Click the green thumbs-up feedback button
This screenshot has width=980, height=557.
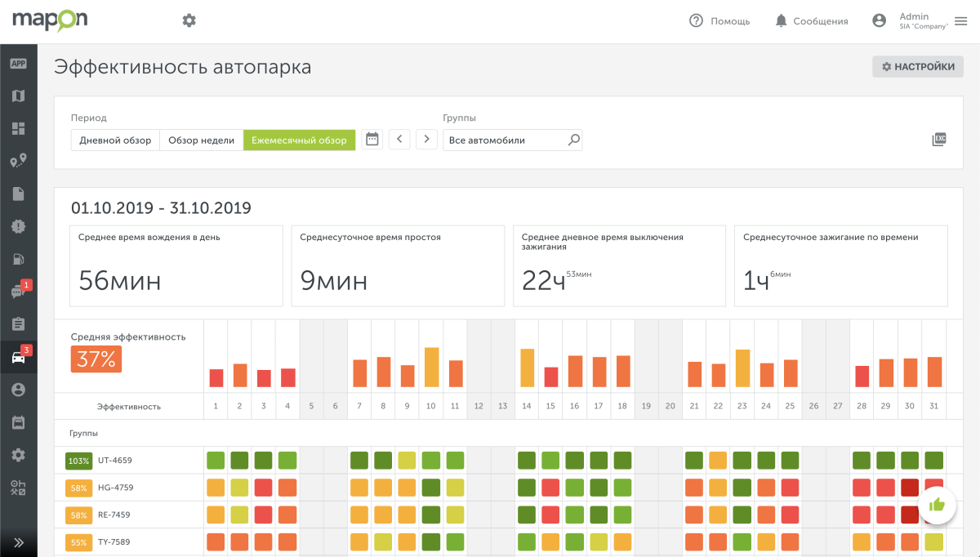tap(937, 505)
